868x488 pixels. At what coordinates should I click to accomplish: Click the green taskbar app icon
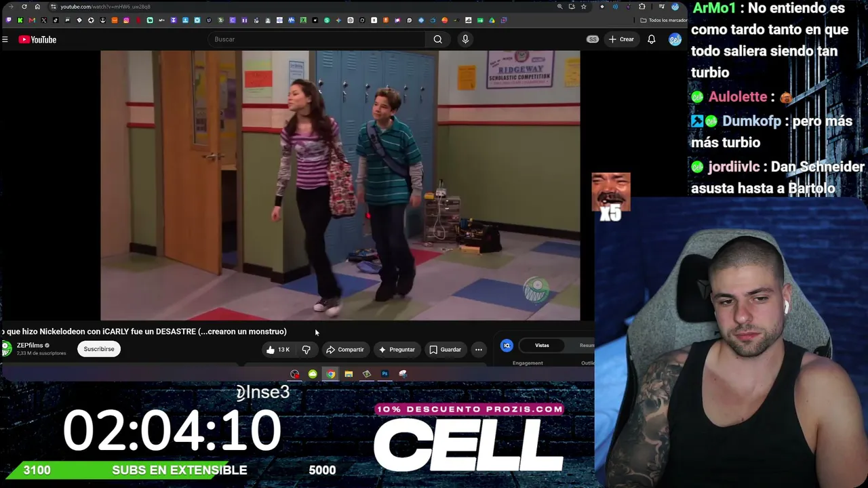pos(313,374)
